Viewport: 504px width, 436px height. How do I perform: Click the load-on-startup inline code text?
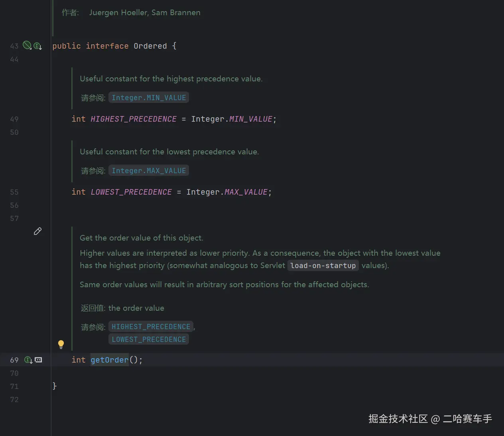323,266
